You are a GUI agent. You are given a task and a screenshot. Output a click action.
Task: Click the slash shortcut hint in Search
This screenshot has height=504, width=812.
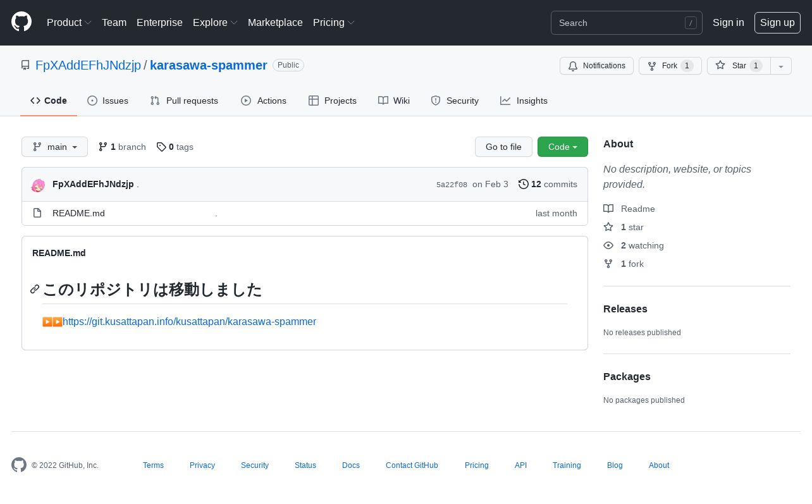pos(691,23)
